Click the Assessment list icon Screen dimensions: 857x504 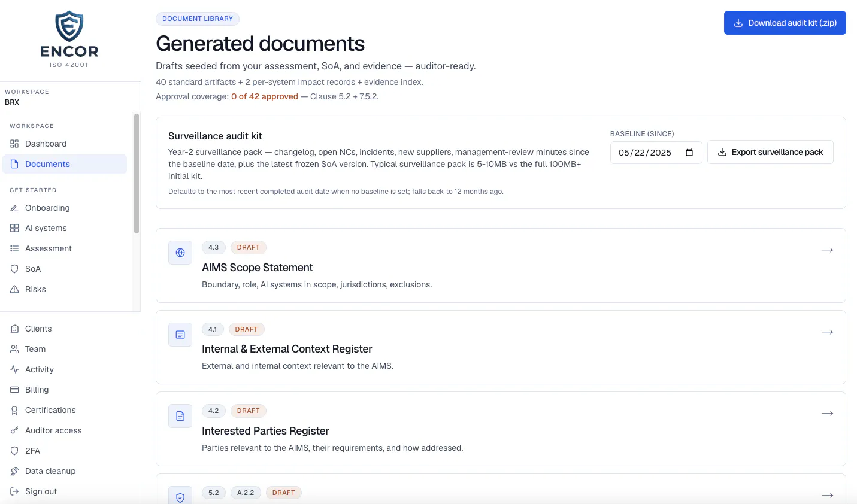(14, 248)
